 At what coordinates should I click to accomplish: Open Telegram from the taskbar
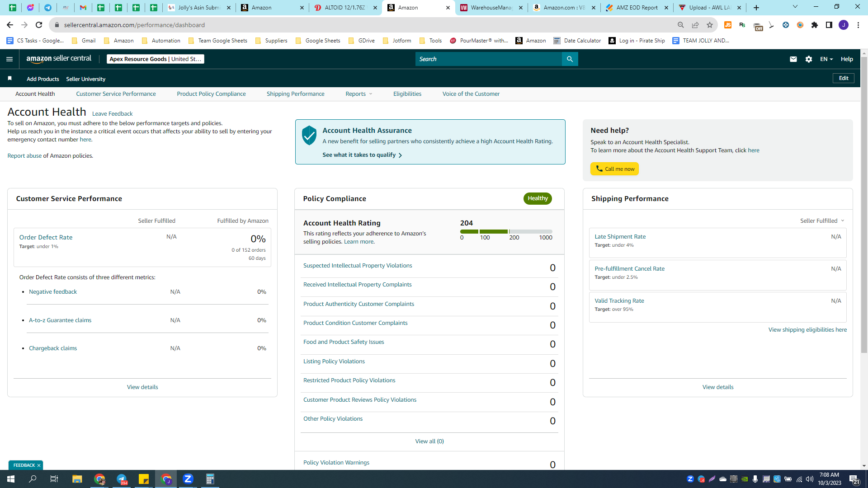point(122,479)
